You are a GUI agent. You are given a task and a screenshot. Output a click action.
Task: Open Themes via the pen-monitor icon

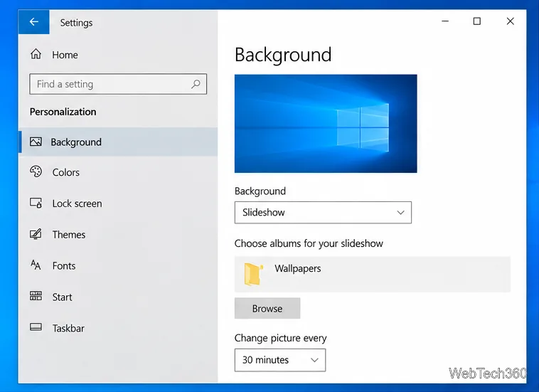(x=36, y=234)
